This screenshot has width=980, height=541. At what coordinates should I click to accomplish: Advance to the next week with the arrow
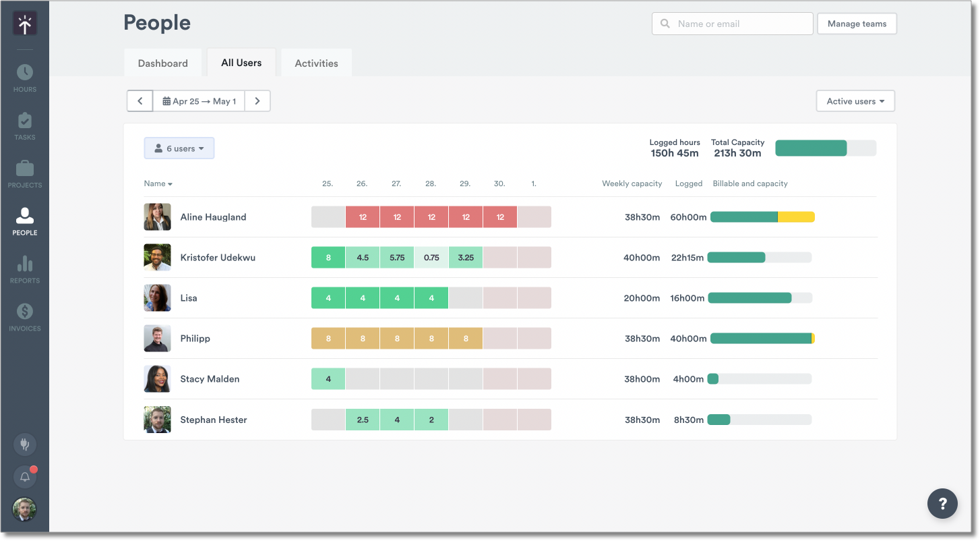click(257, 101)
